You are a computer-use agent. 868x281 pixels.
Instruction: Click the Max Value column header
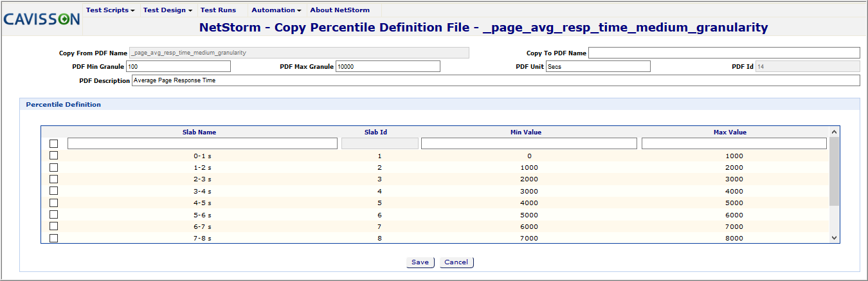coord(730,132)
